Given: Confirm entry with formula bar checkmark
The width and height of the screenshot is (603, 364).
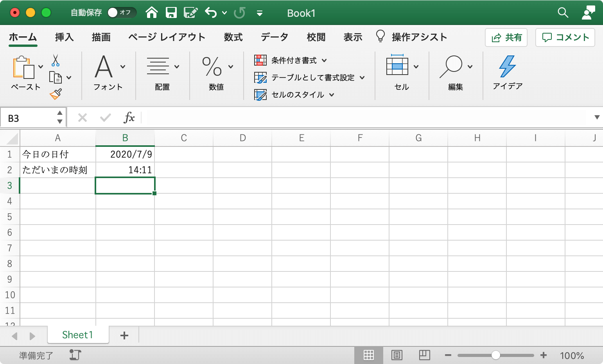Looking at the screenshot, I should [106, 118].
